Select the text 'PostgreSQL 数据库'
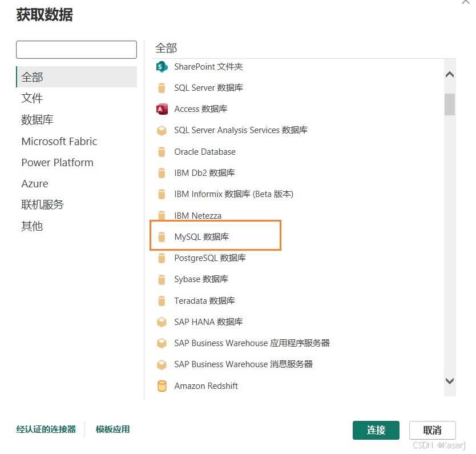The image size is (476, 454). pyautogui.click(x=210, y=258)
